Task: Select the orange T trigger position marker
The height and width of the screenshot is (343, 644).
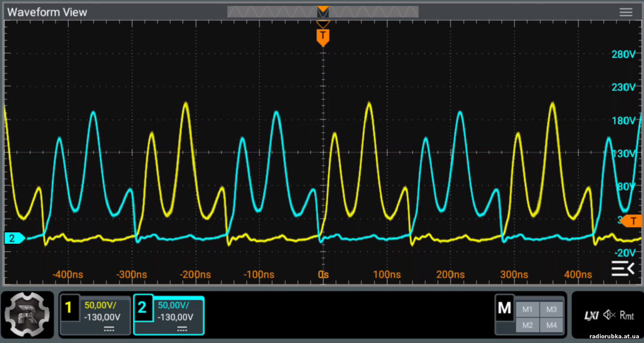Action: click(x=322, y=36)
